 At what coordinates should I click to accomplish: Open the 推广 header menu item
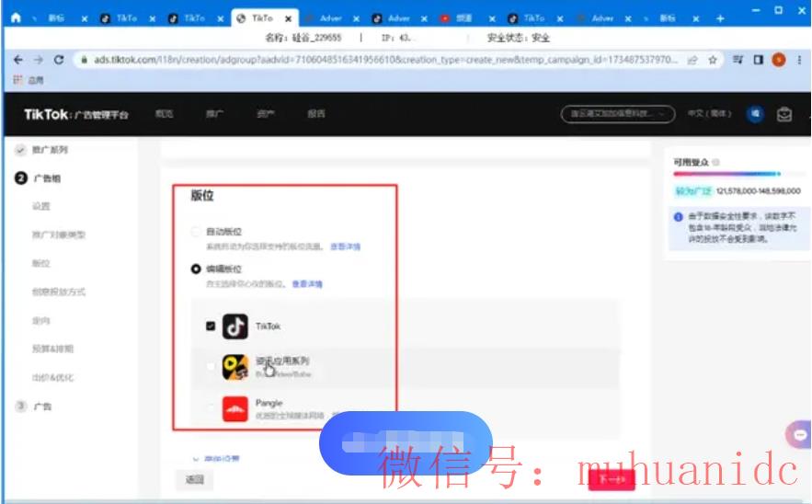[215, 114]
